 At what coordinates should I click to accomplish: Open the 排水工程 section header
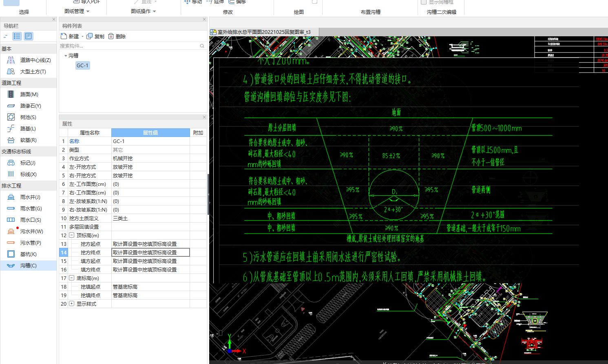point(29,185)
